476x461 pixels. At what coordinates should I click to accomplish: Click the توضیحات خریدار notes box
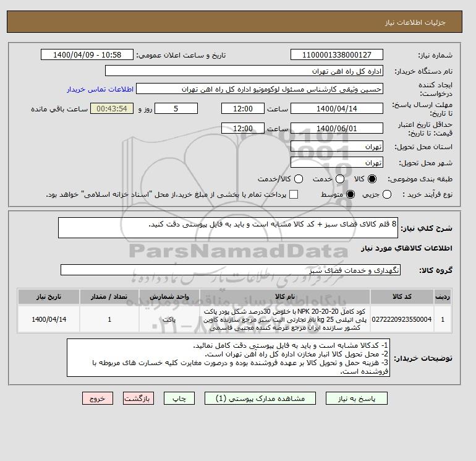pos(228,358)
